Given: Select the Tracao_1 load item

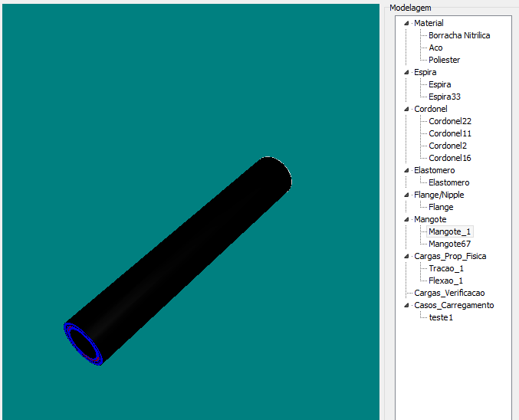Looking at the screenshot, I should point(446,268).
